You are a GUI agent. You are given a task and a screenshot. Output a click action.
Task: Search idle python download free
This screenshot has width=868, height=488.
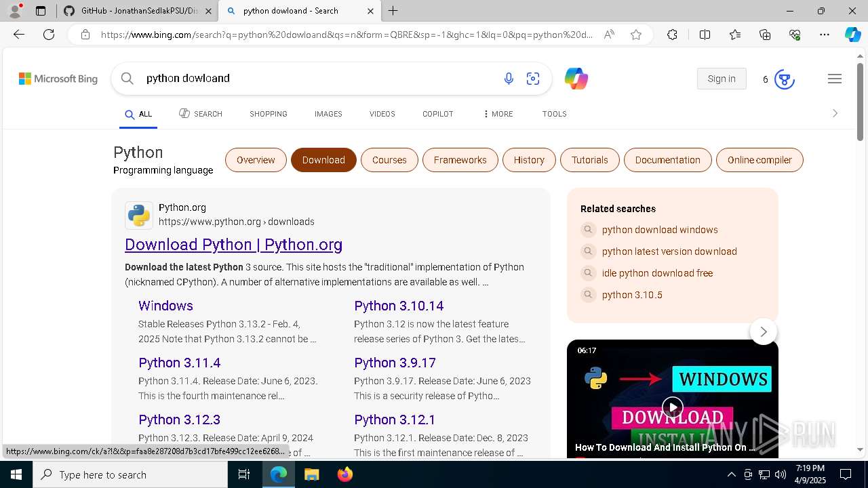[x=657, y=273]
